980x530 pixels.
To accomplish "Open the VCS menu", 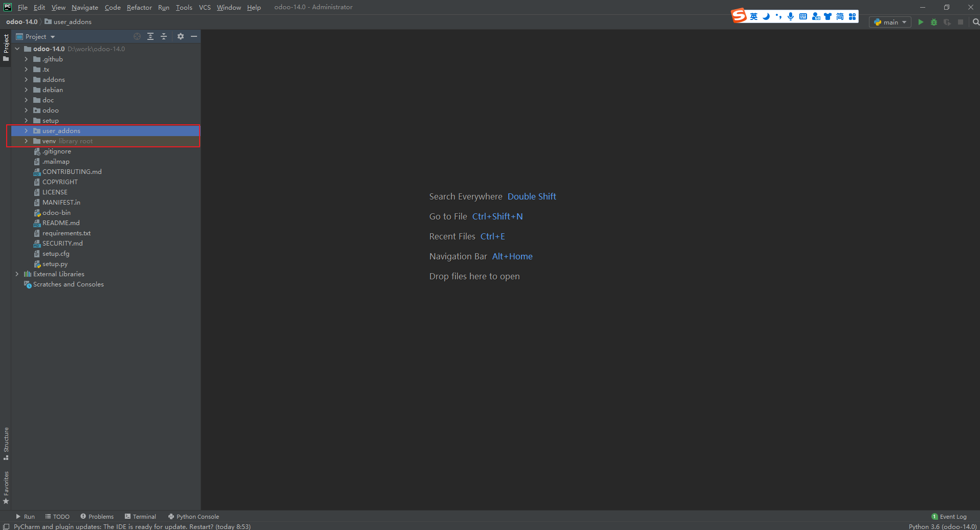I will click(204, 7).
